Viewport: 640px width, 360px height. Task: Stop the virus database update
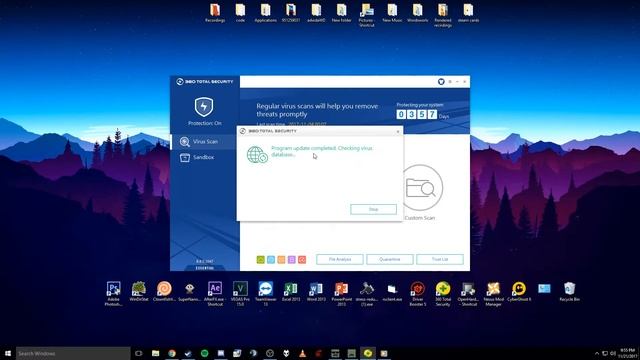(373, 209)
